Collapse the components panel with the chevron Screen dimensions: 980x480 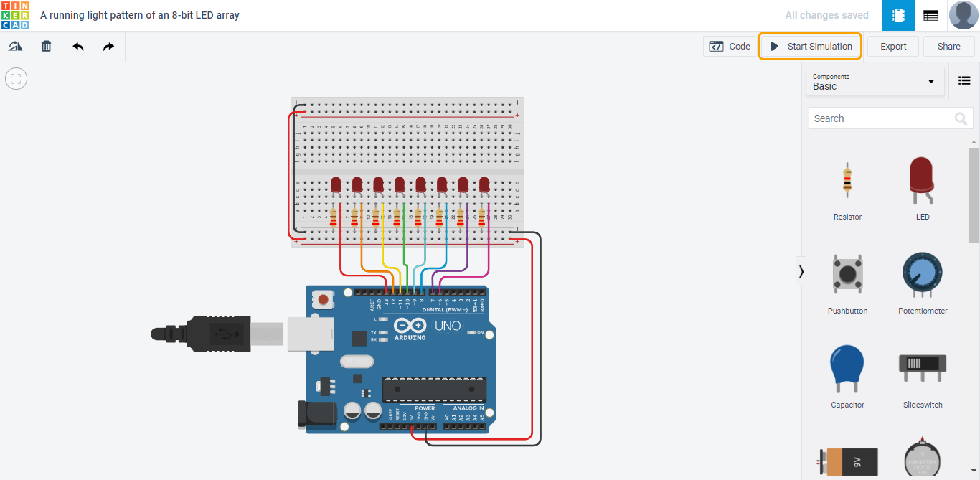coord(801,271)
